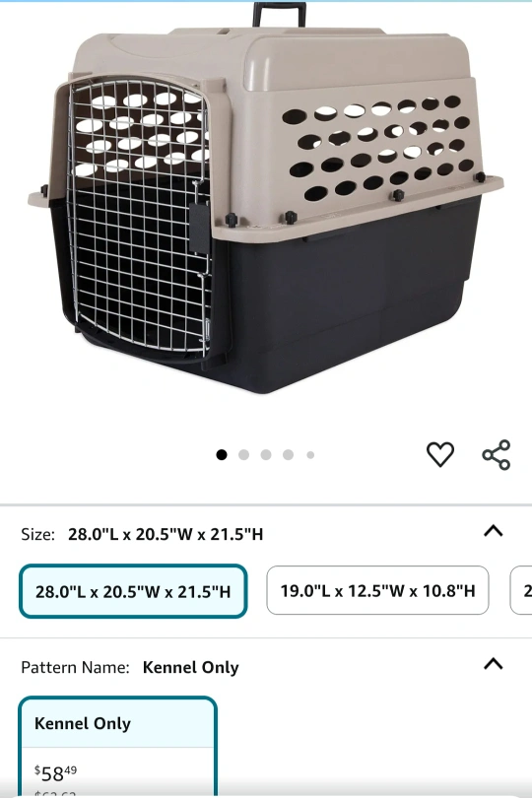
Task: Tap bold selected size text beside Size label
Action: click(166, 534)
